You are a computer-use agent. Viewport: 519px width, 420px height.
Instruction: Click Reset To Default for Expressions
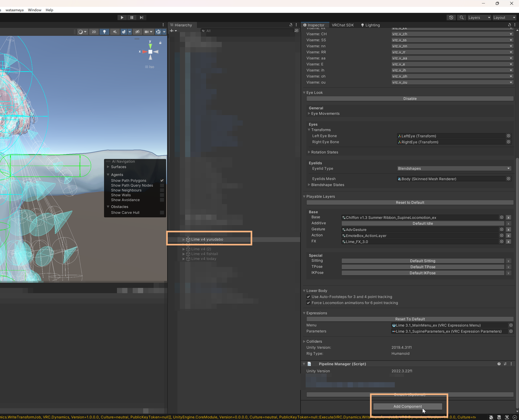pyautogui.click(x=410, y=319)
